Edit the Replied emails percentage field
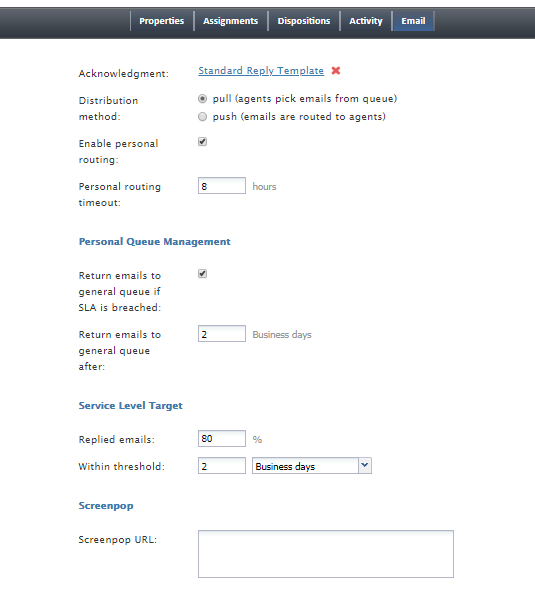The image size is (535, 598). pos(222,439)
